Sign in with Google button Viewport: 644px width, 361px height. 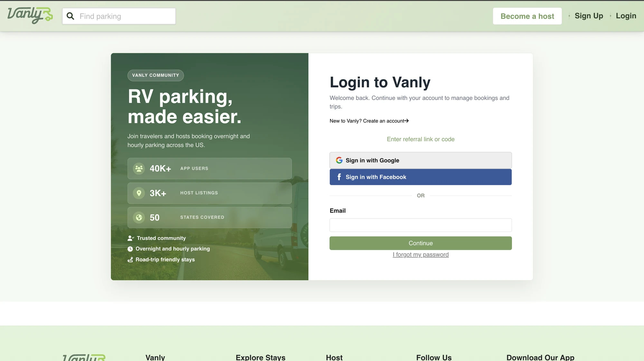[x=421, y=160]
